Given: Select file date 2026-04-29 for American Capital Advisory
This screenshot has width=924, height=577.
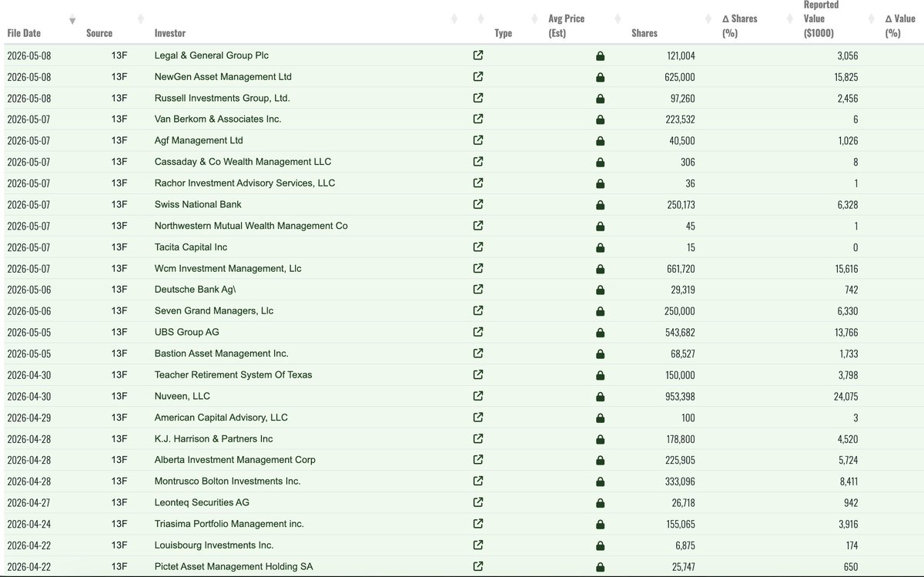Looking at the screenshot, I should click(30, 418).
